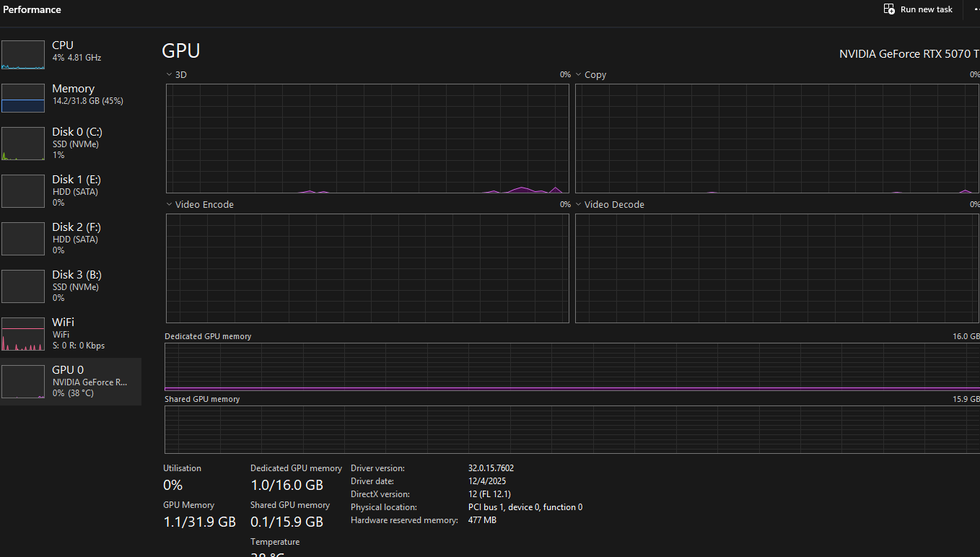Click the Copy engine usage graph
Screen dimensions: 980x557
[777, 139]
